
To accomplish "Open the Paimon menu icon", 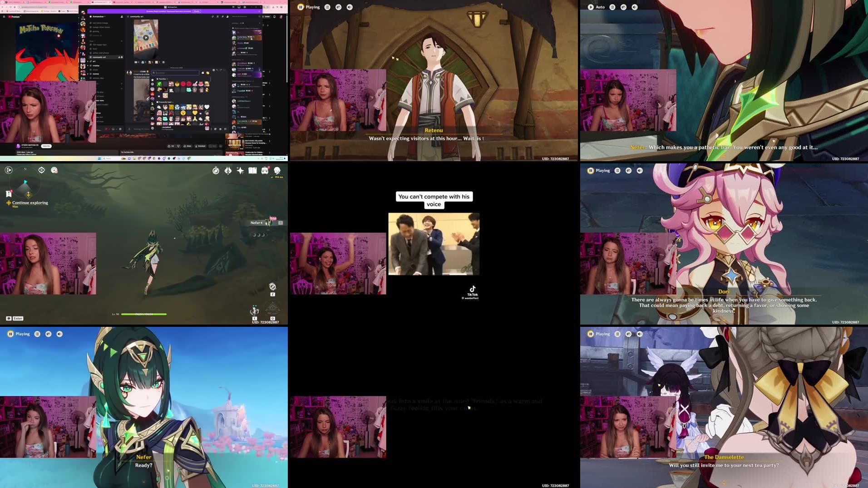I will pyautogui.click(x=276, y=171).
